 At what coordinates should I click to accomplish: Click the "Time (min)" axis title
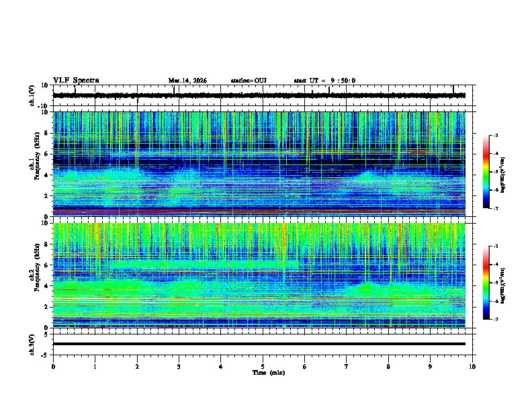click(269, 373)
